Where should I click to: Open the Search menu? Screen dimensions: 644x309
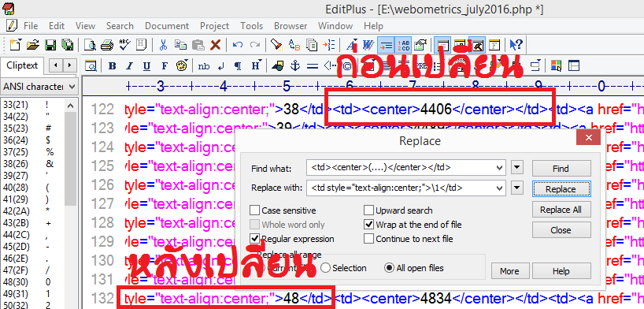click(x=120, y=26)
